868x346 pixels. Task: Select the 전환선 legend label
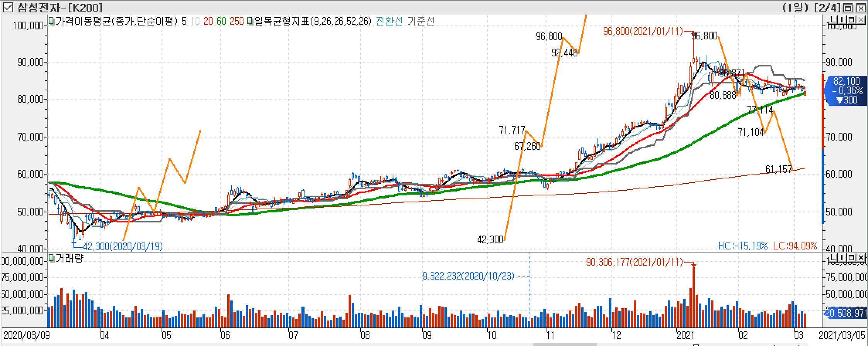(x=389, y=21)
